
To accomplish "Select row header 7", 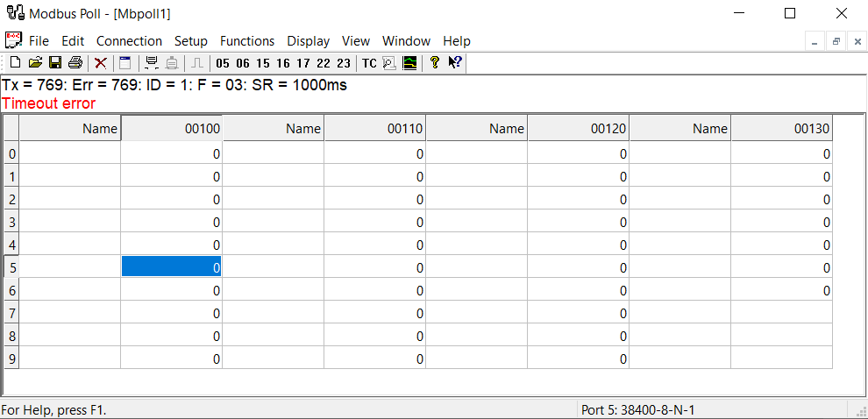I will click(x=11, y=313).
